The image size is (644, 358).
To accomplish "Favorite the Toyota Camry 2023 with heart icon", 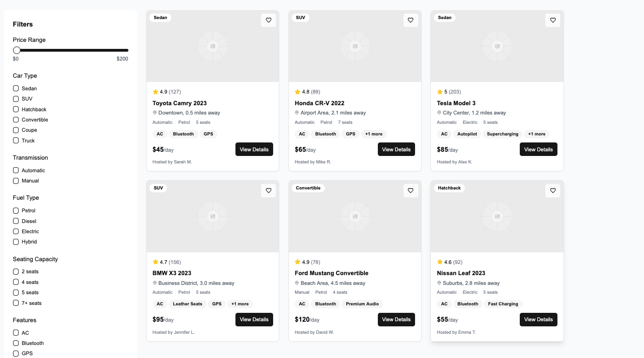I will [x=268, y=20].
